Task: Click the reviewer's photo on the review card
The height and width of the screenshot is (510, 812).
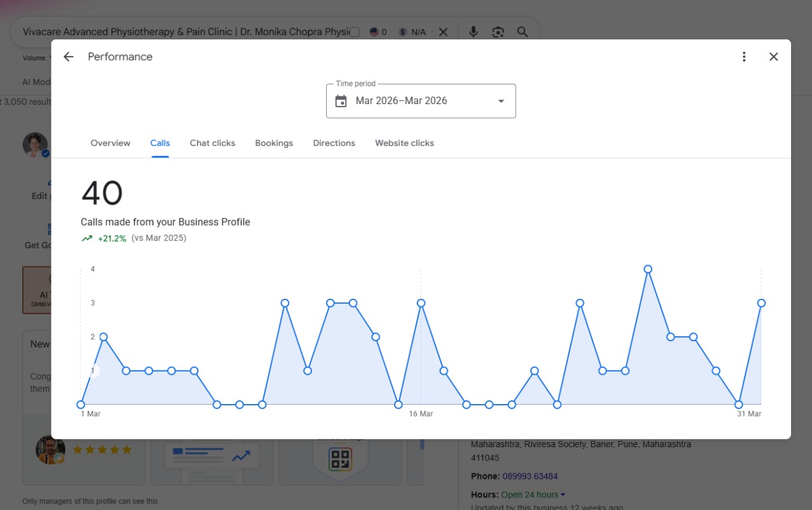Action: [x=50, y=450]
